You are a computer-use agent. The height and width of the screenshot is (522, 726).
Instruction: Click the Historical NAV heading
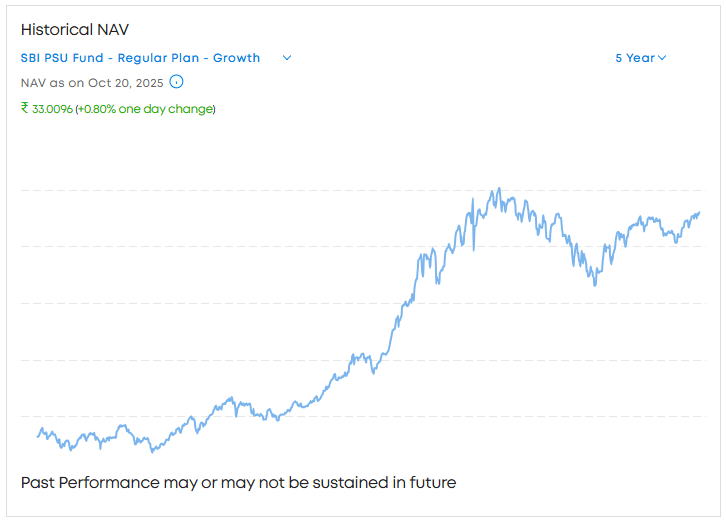pyautogui.click(x=75, y=30)
